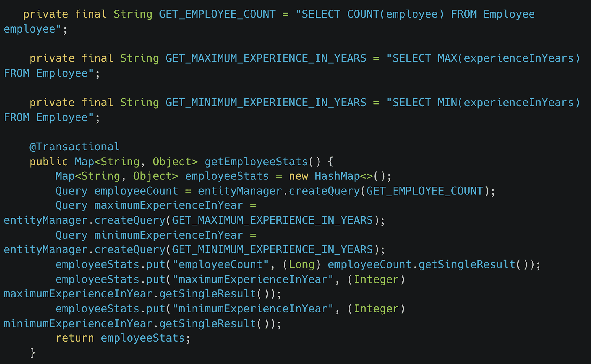591x364 pixels.
Task: Click createQuery(GET_MINIMUM_EXPERIENCE_IN_YEARS) call argument
Action: 272,249
